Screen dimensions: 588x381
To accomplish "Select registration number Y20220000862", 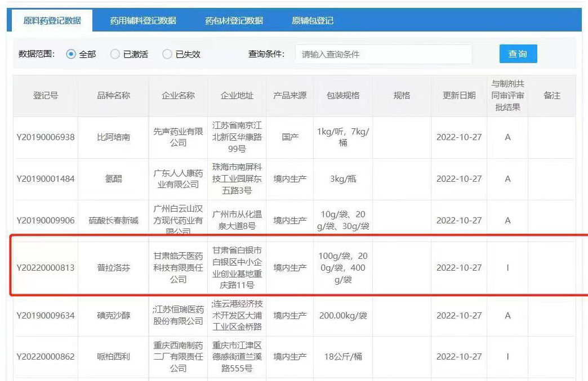I will click(x=45, y=357).
